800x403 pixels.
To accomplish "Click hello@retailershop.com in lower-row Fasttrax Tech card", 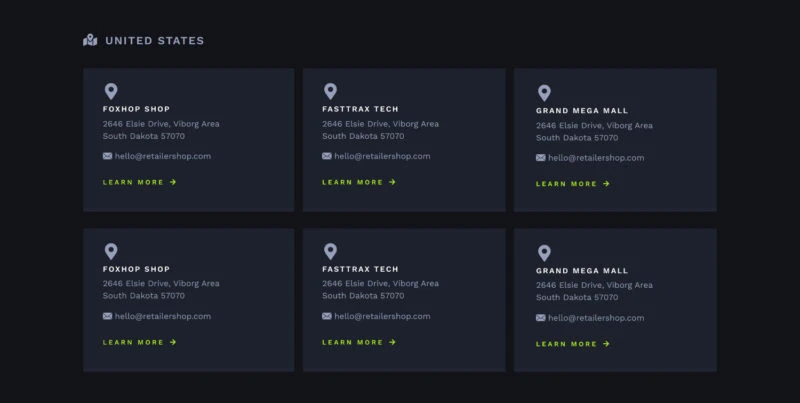I will 382,316.
